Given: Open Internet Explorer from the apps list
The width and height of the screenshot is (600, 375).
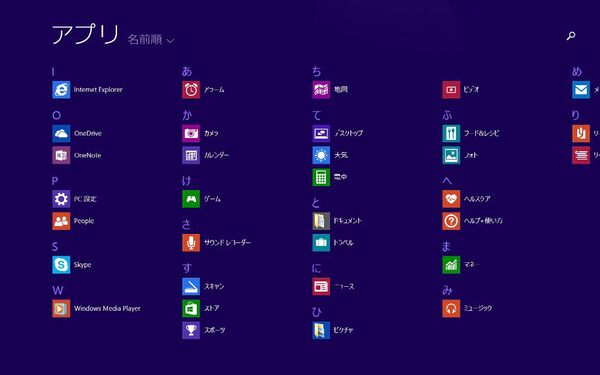Looking at the screenshot, I should click(x=88, y=90).
